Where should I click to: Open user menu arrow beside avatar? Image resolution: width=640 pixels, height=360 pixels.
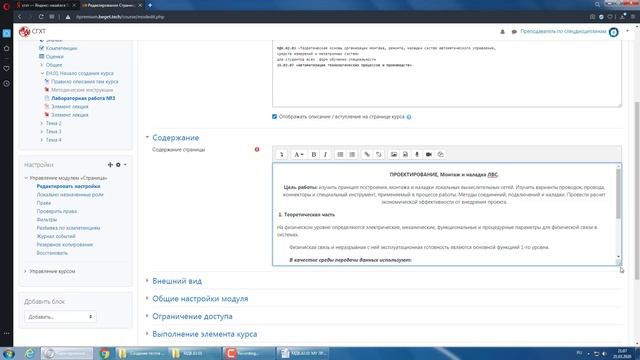tap(627, 31)
